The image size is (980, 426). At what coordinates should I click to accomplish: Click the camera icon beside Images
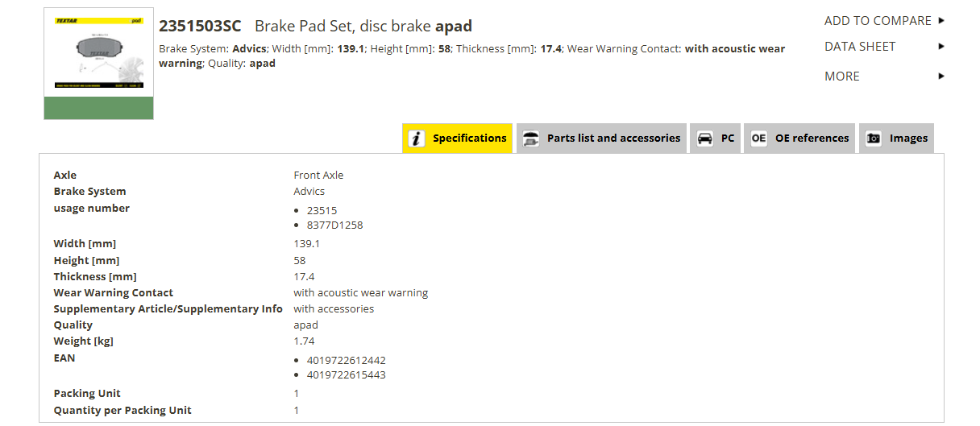(874, 139)
